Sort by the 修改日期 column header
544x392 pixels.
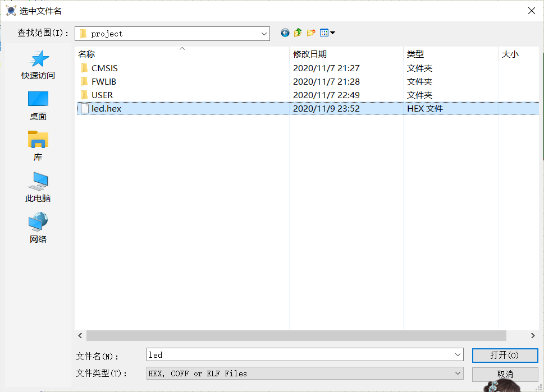[346, 54]
